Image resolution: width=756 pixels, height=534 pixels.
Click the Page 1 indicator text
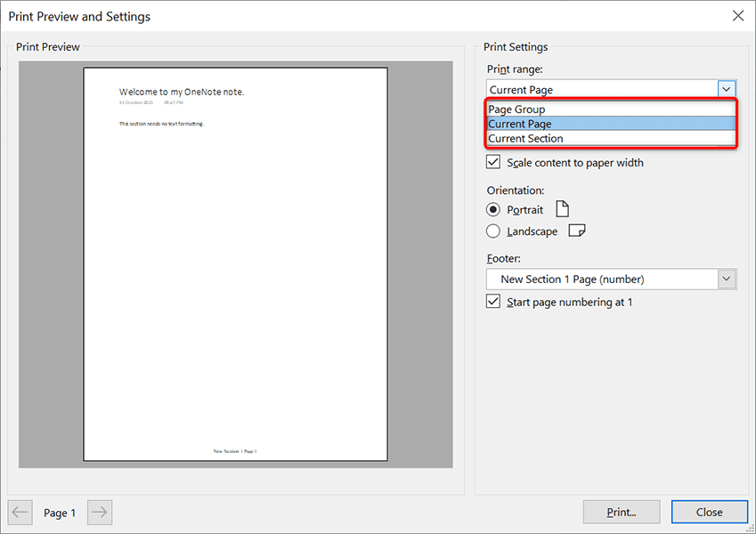(x=60, y=513)
